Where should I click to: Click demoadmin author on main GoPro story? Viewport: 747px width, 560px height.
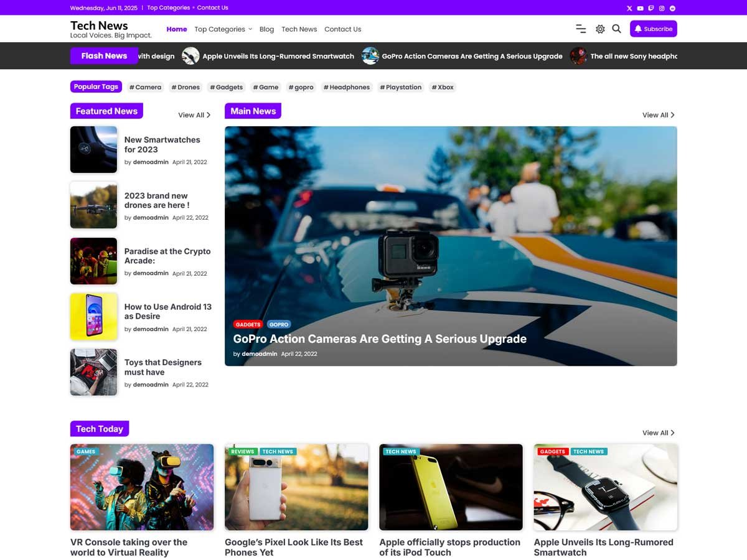point(260,354)
